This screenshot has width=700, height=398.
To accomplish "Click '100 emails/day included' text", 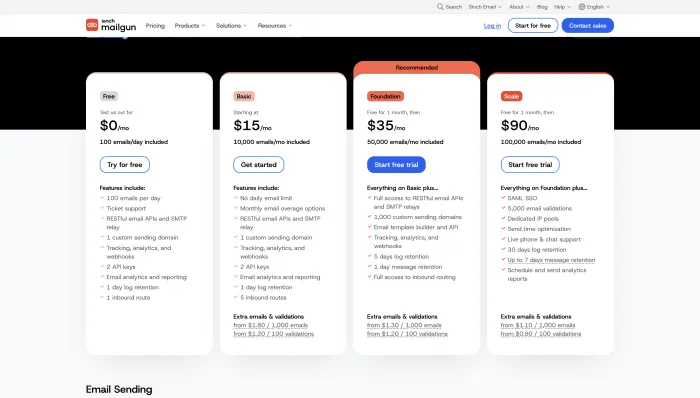I will (x=133, y=142).
